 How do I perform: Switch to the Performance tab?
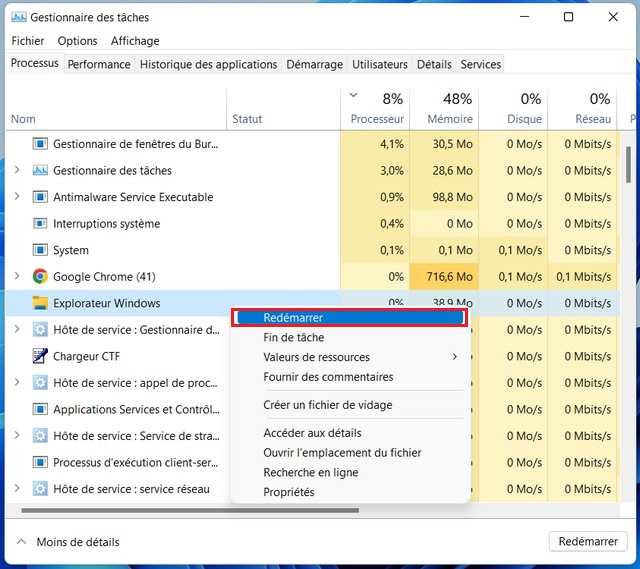point(99,64)
